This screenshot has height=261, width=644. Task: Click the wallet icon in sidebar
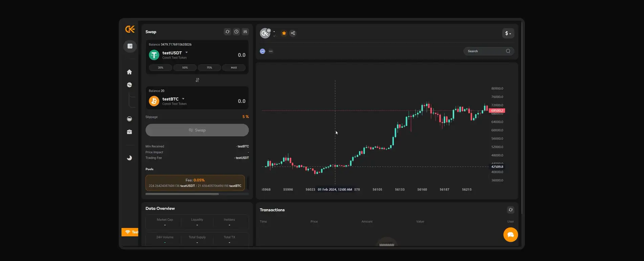click(x=130, y=46)
